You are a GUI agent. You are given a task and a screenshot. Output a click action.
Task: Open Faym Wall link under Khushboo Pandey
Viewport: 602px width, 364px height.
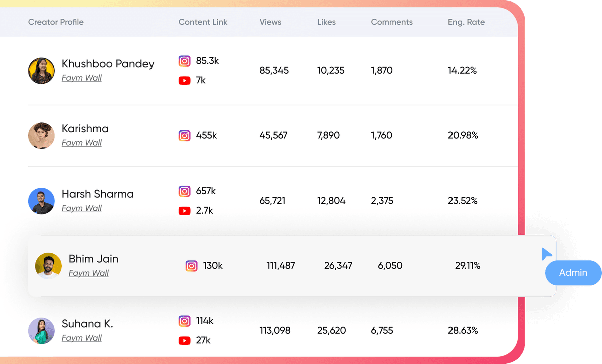pyautogui.click(x=82, y=78)
